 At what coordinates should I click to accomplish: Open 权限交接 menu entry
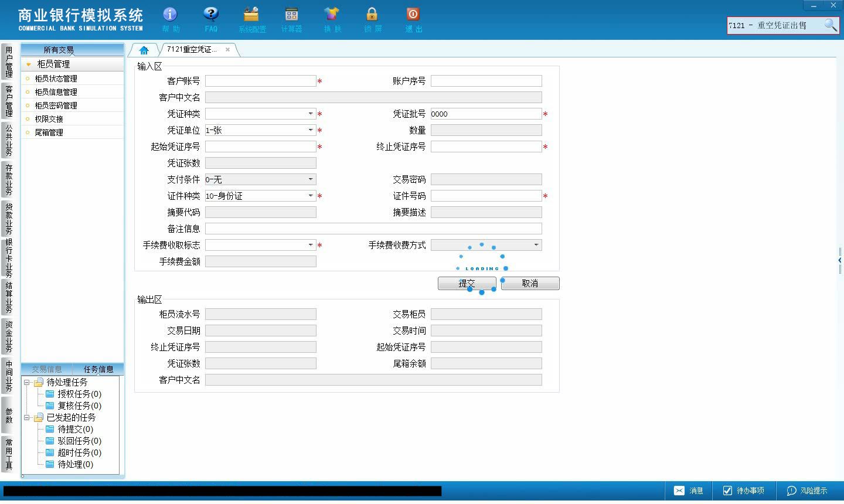pyautogui.click(x=49, y=119)
